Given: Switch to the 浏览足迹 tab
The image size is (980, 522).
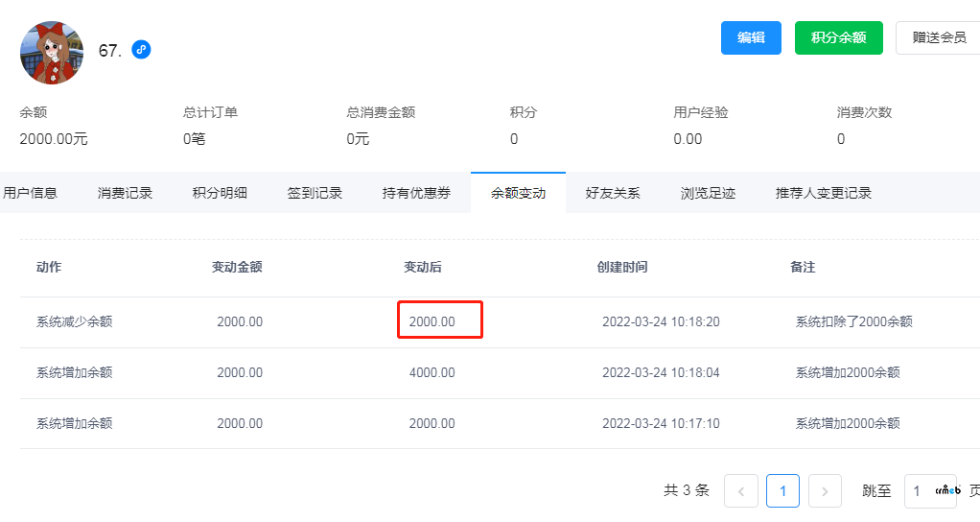Looking at the screenshot, I should pyautogui.click(x=708, y=193).
